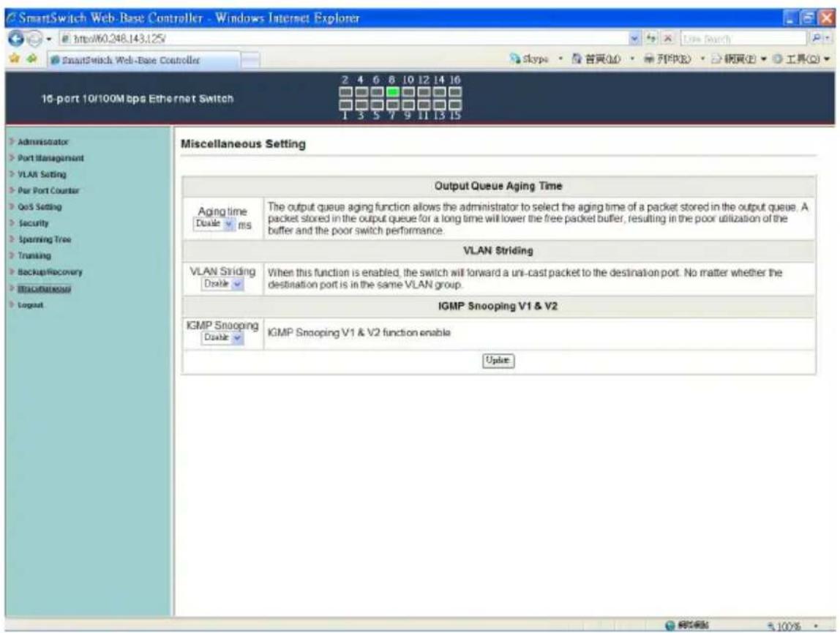Open the address bar history dropdown
Screen dimensions: 840x633
point(635,39)
